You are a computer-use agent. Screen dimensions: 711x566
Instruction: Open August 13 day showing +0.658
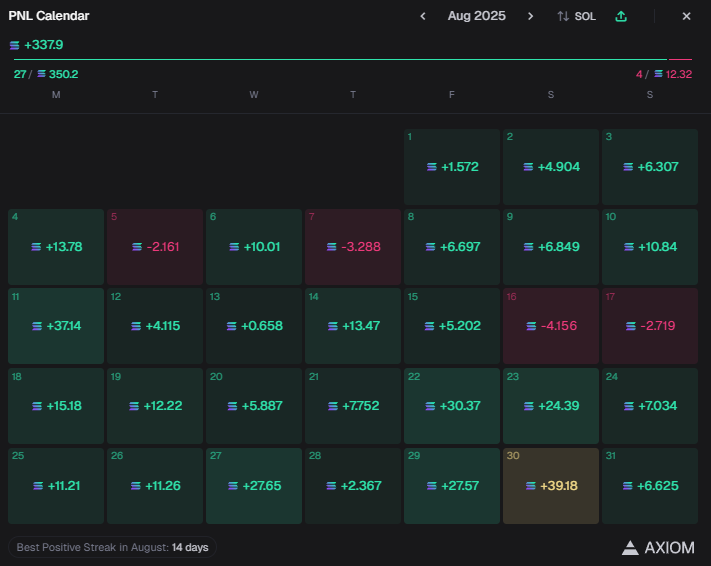click(254, 326)
